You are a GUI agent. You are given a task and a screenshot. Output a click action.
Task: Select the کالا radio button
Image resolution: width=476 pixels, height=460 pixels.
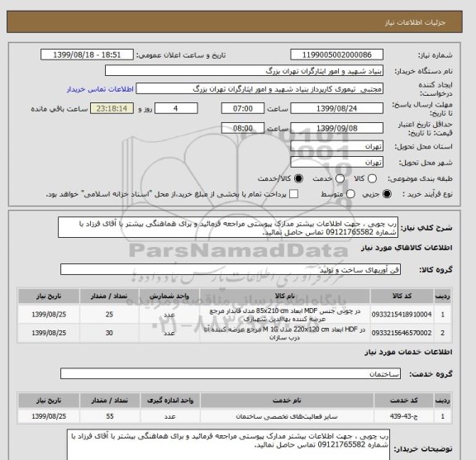372,178
